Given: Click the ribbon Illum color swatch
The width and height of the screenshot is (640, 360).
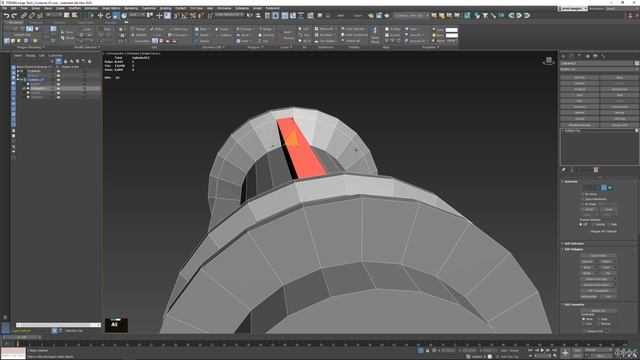Looking at the screenshot, I should 451,36.
